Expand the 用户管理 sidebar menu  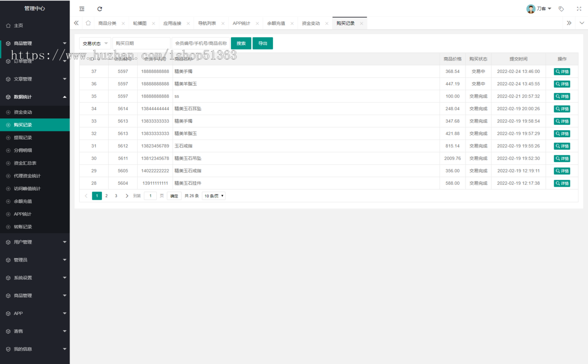pos(34,242)
